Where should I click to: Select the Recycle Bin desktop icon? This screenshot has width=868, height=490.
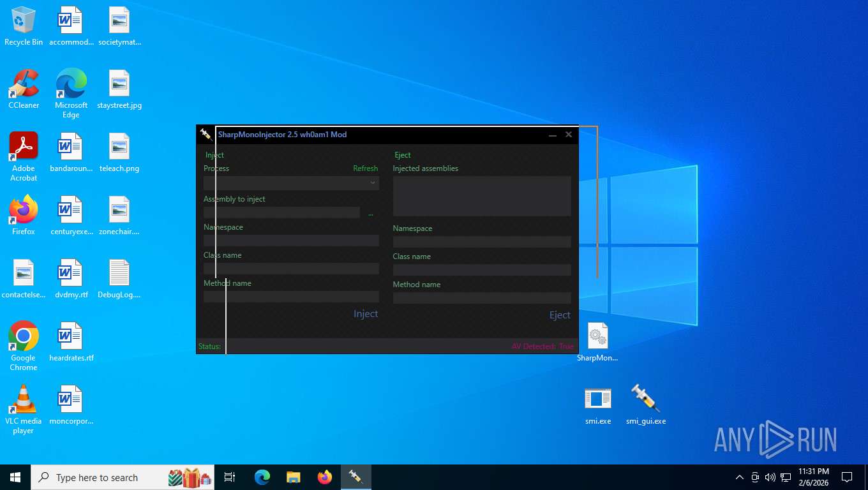click(24, 27)
